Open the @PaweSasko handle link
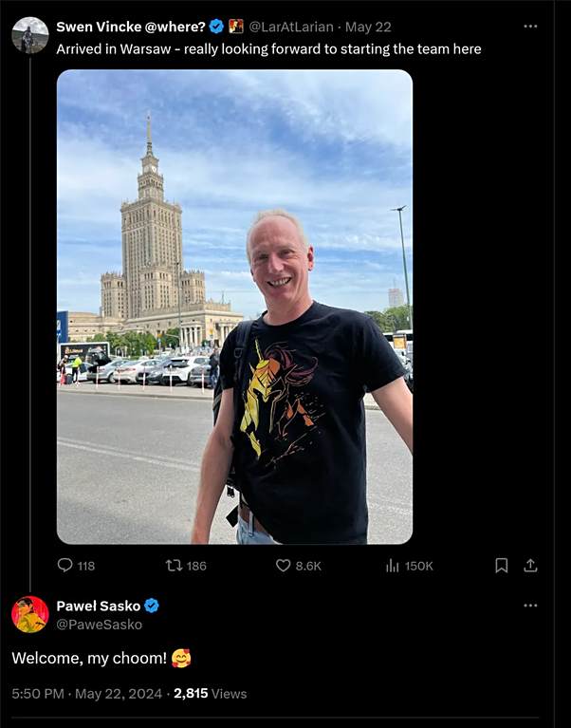The width and height of the screenshot is (571, 728). click(100, 625)
